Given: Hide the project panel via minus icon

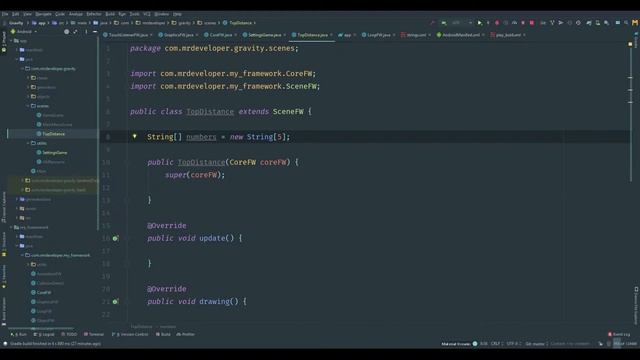Looking at the screenshot, I should (x=95, y=31).
